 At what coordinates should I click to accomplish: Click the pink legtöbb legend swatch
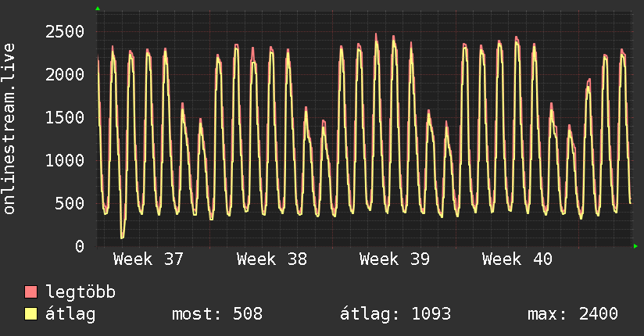pos(30,291)
